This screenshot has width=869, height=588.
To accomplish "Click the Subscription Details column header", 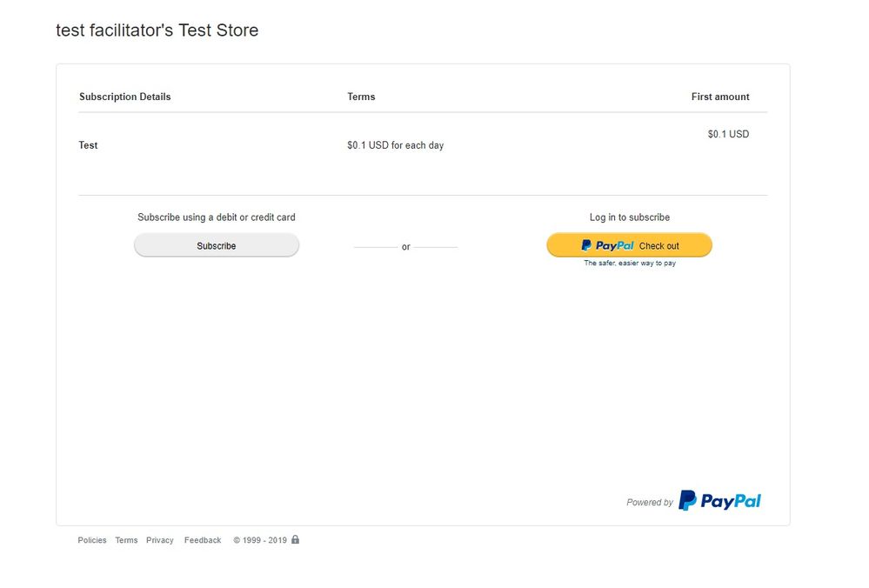I will click(x=124, y=97).
